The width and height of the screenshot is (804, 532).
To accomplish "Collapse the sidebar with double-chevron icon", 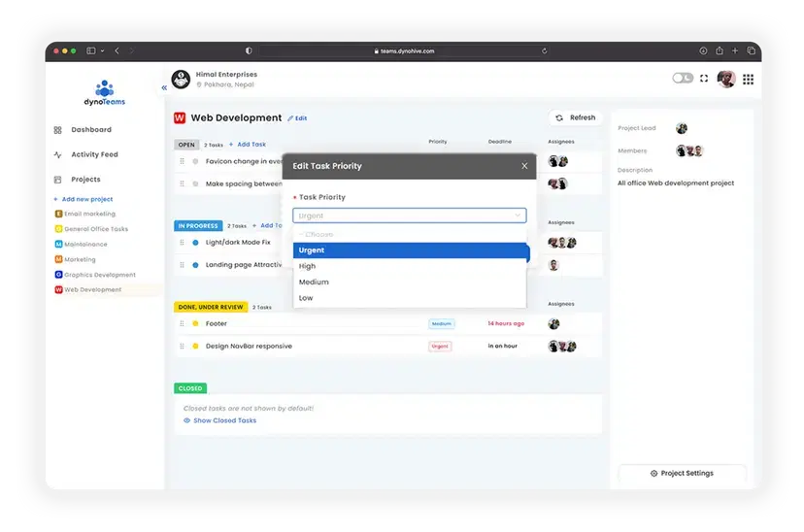I will pos(164,87).
